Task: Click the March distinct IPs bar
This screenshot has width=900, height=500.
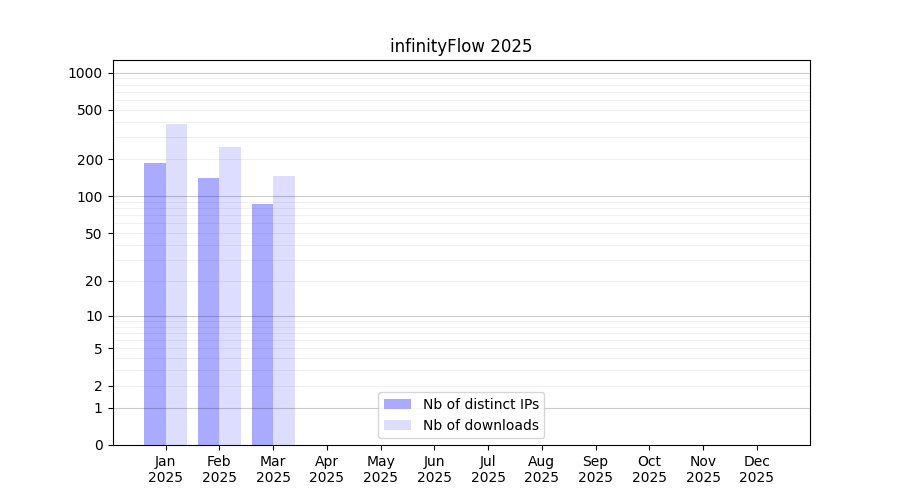Action: (x=262, y=324)
